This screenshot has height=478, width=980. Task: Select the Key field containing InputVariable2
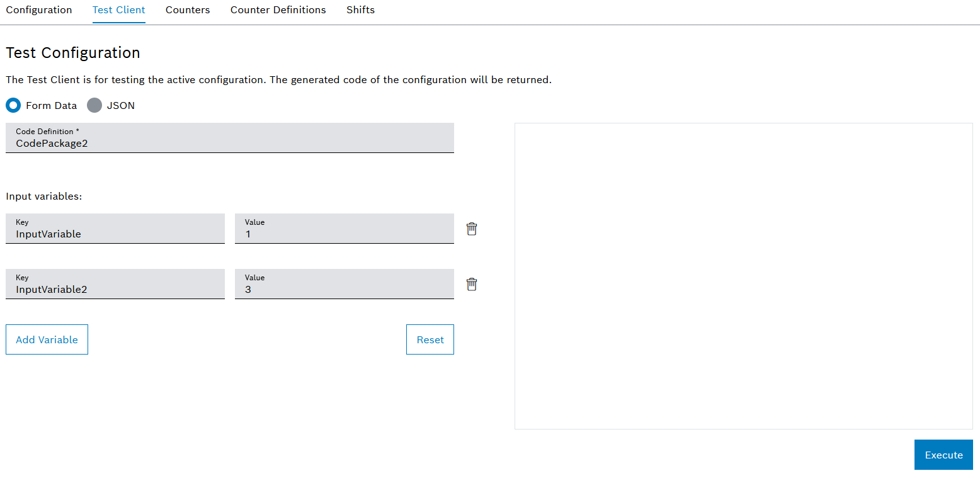pyautogui.click(x=115, y=284)
